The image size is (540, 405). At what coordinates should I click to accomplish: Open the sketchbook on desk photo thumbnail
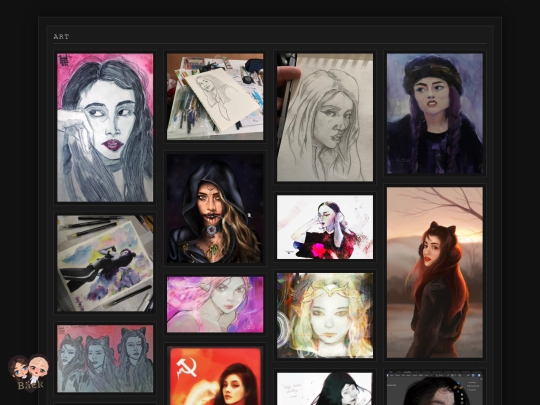215,96
